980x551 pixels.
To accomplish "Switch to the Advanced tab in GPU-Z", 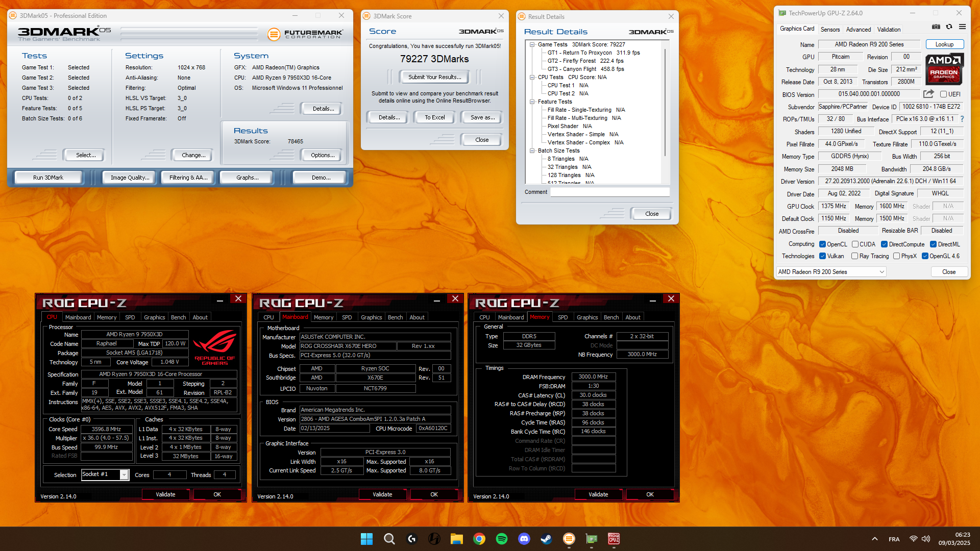I will tap(859, 30).
